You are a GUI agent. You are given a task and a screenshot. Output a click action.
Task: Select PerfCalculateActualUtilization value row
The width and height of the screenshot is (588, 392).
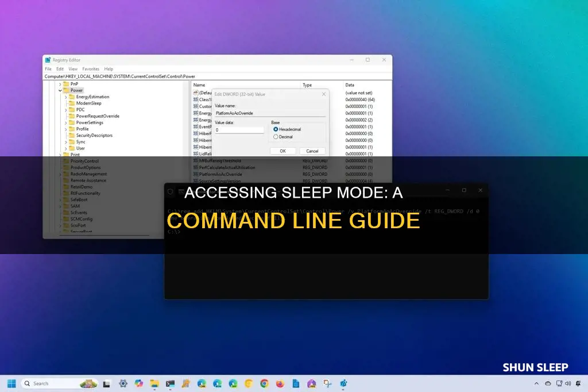click(x=227, y=167)
